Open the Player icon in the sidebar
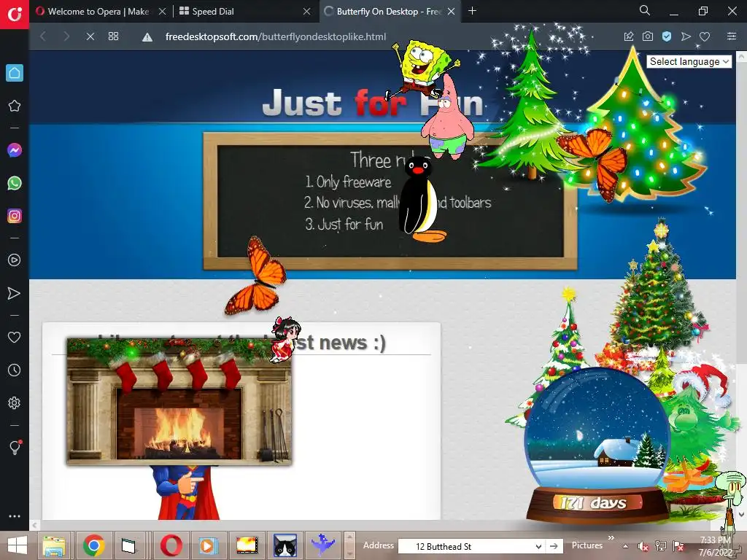 pyautogui.click(x=15, y=260)
